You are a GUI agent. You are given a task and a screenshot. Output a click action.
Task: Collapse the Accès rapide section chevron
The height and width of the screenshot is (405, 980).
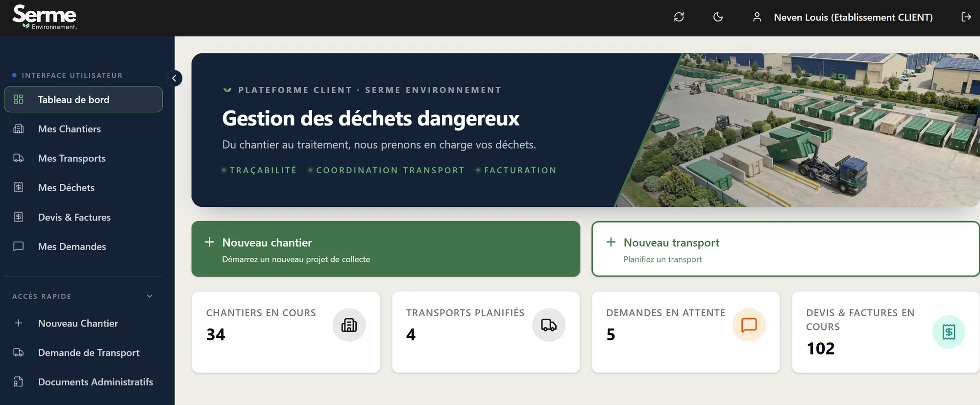point(150,296)
